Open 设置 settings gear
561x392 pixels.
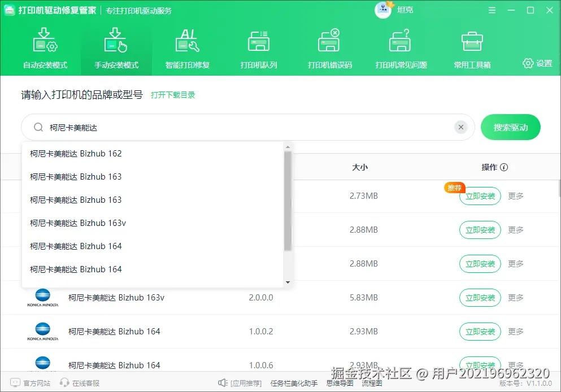(x=537, y=63)
